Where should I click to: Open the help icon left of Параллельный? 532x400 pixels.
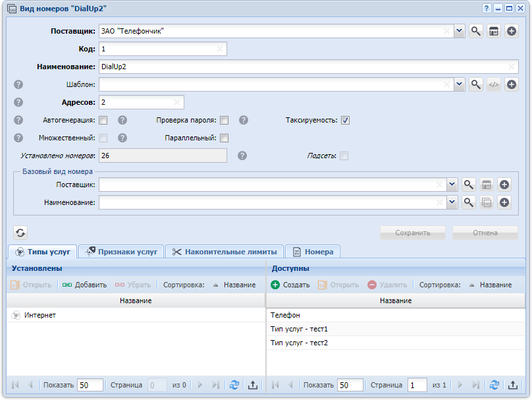click(122, 138)
